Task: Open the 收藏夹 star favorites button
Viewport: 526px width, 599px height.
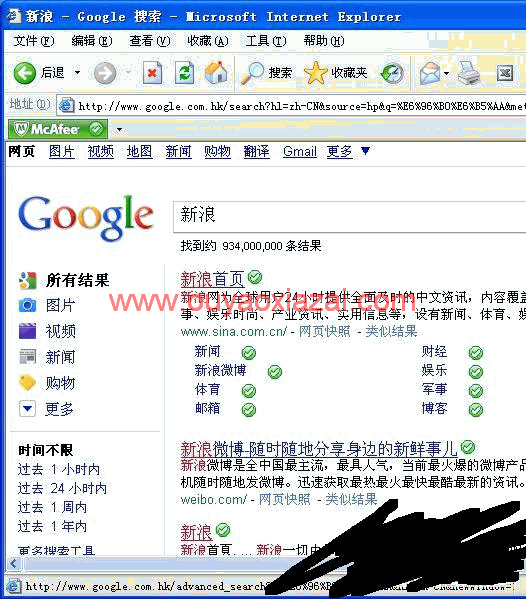Action: [x=335, y=73]
